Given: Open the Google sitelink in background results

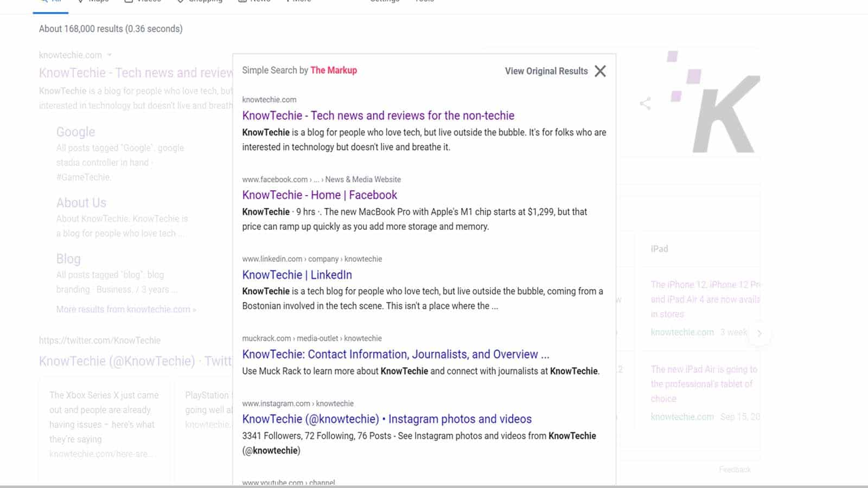Looking at the screenshot, I should (x=75, y=132).
